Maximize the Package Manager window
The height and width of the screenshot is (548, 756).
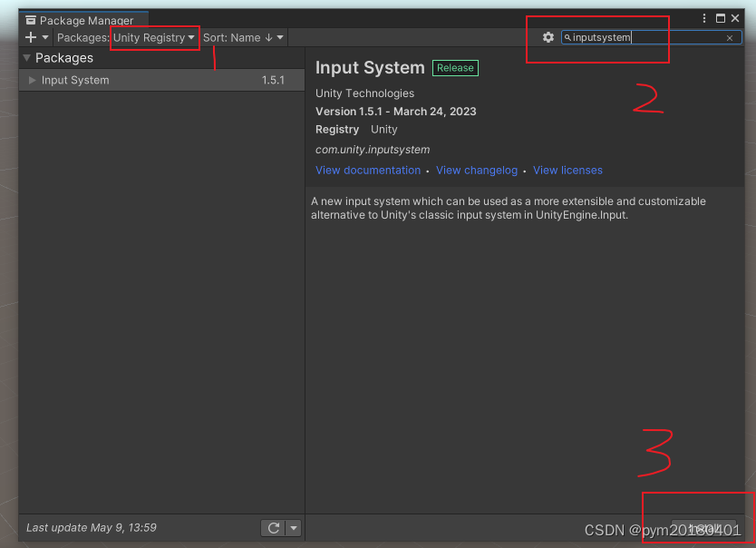(721, 18)
